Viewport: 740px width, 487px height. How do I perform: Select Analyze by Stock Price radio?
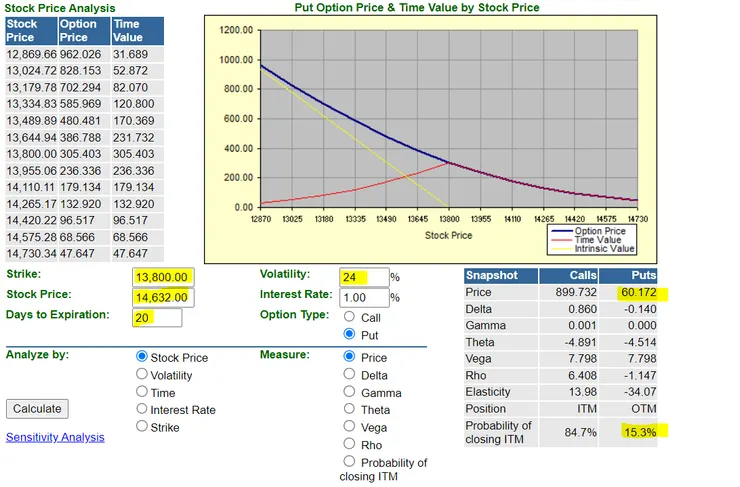[142, 356]
